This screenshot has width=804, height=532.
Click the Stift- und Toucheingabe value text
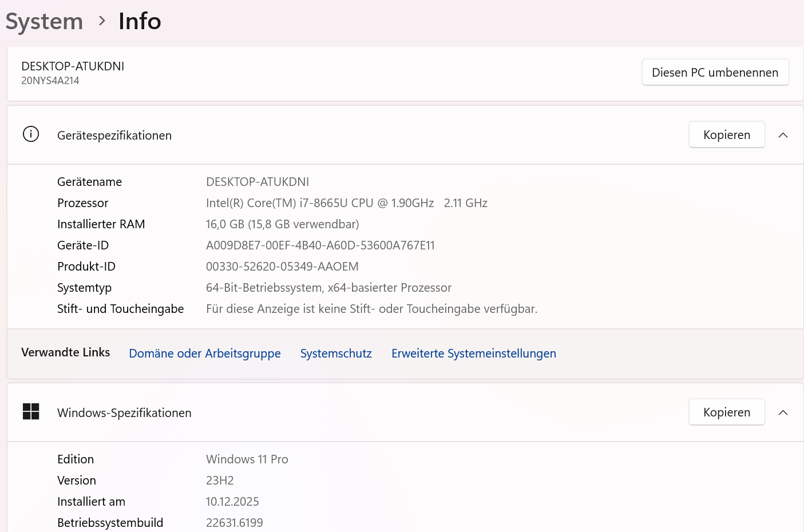click(372, 309)
